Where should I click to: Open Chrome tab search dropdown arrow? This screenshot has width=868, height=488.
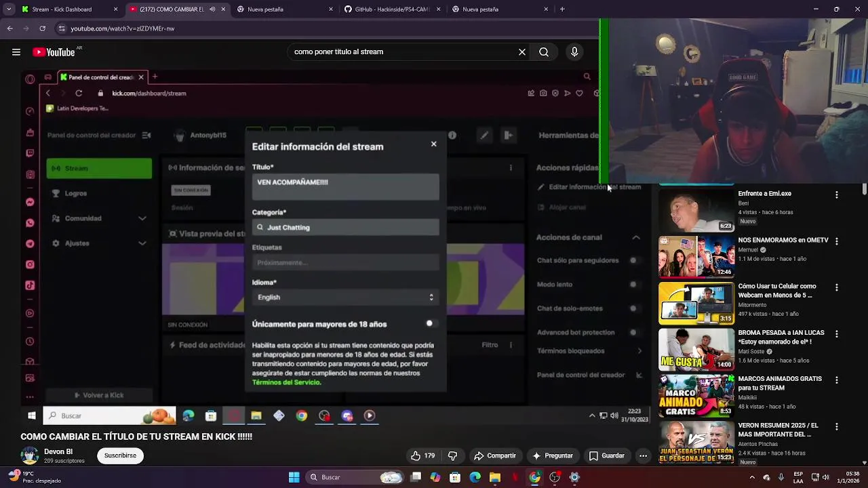(x=8, y=9)
